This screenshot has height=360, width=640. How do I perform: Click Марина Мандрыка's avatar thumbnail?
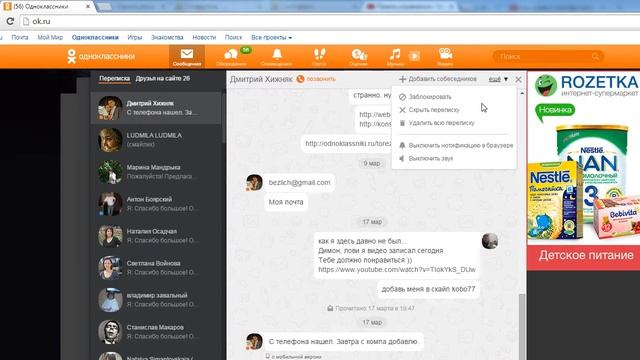(110, 172)
